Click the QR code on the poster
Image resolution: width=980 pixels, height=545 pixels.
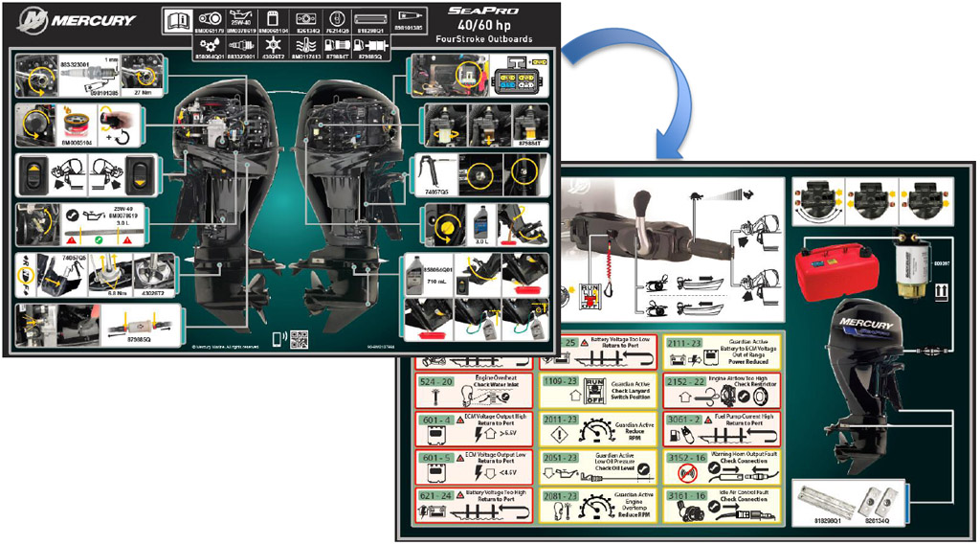(299, 339)
